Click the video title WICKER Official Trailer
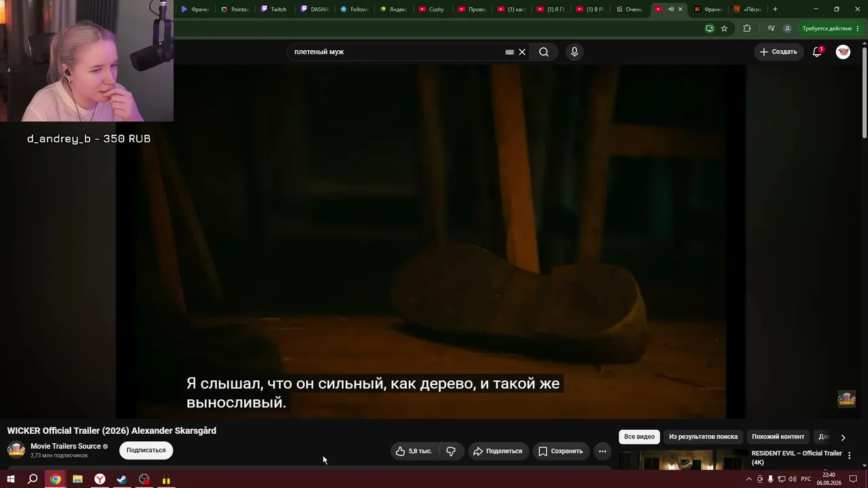Viewport: 868px width, 488px height. pyautogui.click(x=112, y=431)
